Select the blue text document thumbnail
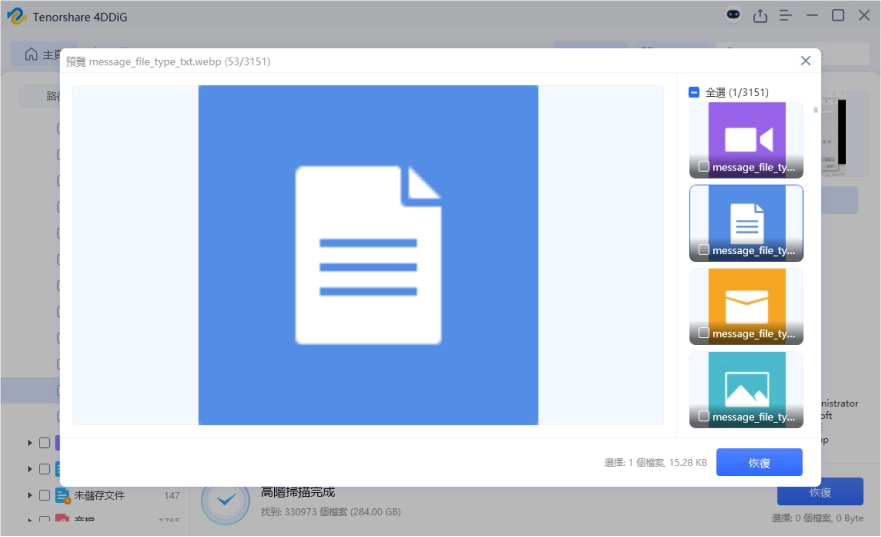 (746, 223)
